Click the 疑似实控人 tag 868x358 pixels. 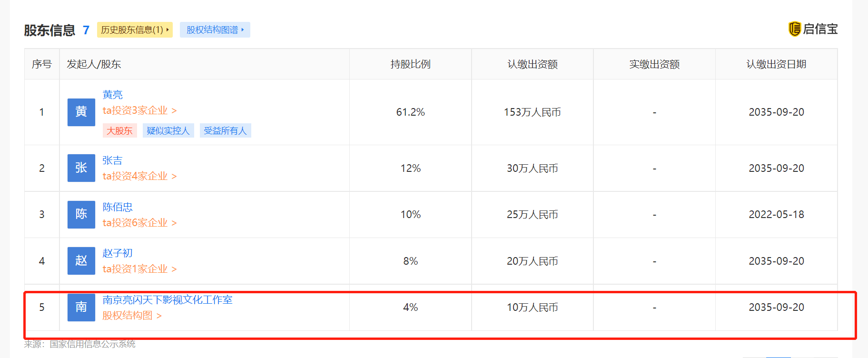tap(168, 131)
